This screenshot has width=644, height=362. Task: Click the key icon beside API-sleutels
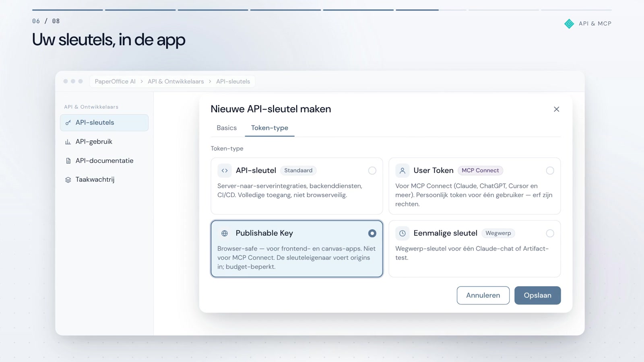pyautogui.click(x=68, y=123)
